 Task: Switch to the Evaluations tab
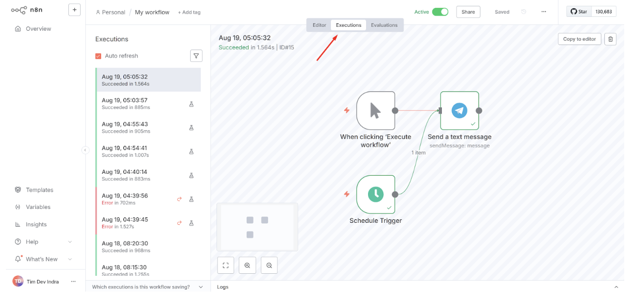pyautogui.click(x=384, y=25)
